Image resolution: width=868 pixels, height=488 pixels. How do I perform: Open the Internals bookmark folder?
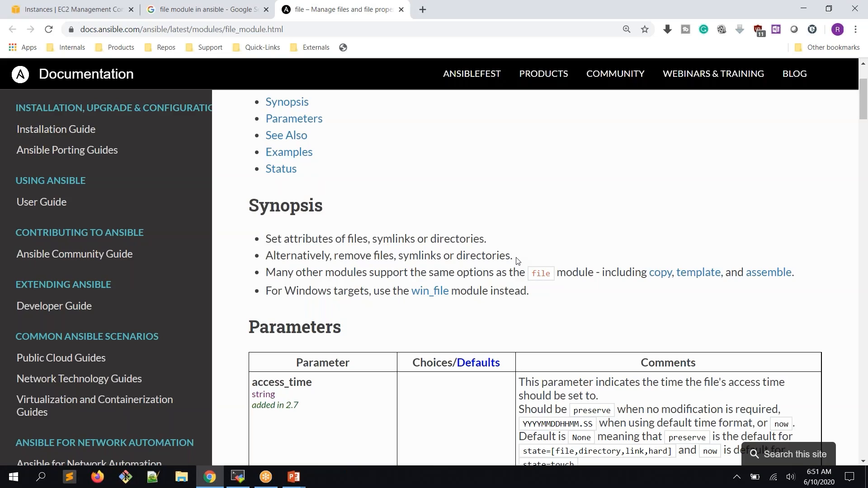tap(66, 47)
